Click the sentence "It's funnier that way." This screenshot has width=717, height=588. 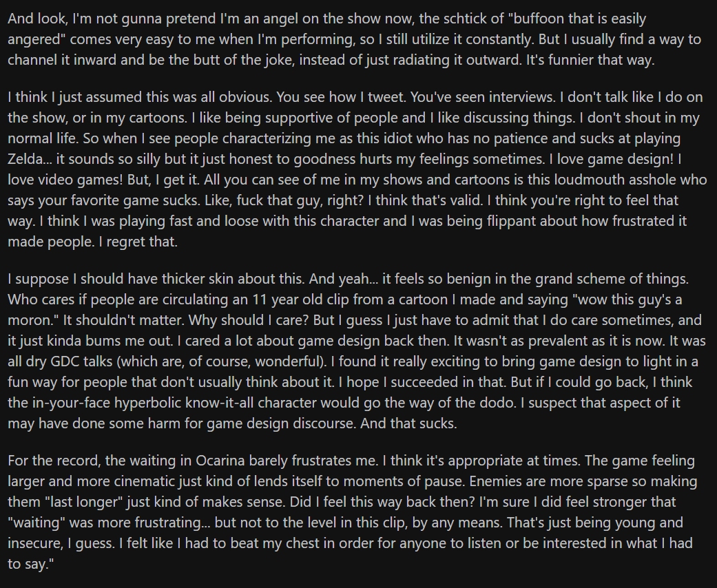[590, 60]
